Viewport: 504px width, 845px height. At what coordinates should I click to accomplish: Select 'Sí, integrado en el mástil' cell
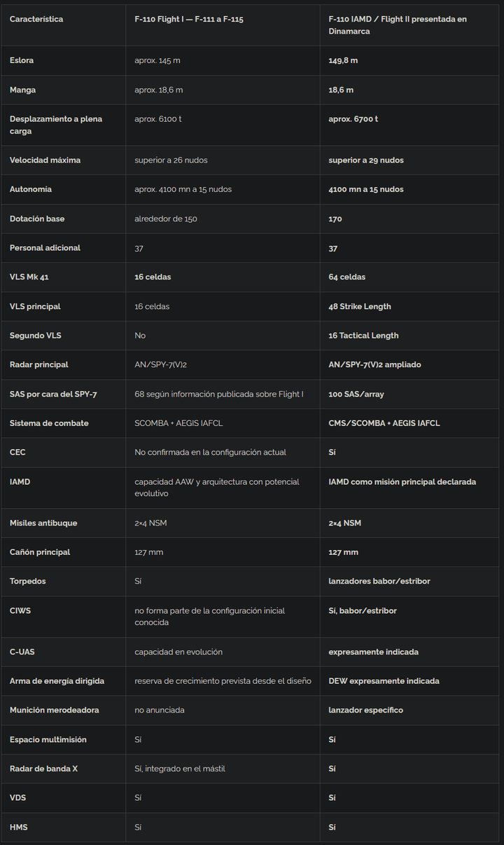[x=180, y=769]
